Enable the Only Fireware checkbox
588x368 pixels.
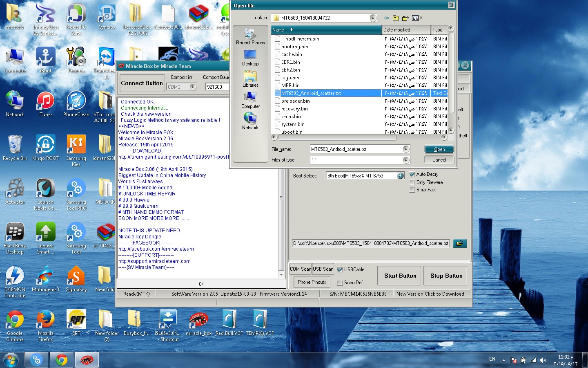coord(412,182)
